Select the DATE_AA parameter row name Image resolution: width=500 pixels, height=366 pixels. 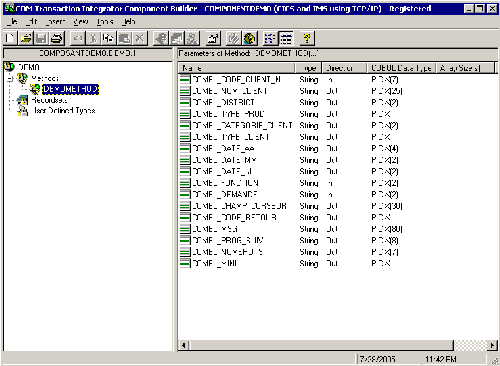224,148
